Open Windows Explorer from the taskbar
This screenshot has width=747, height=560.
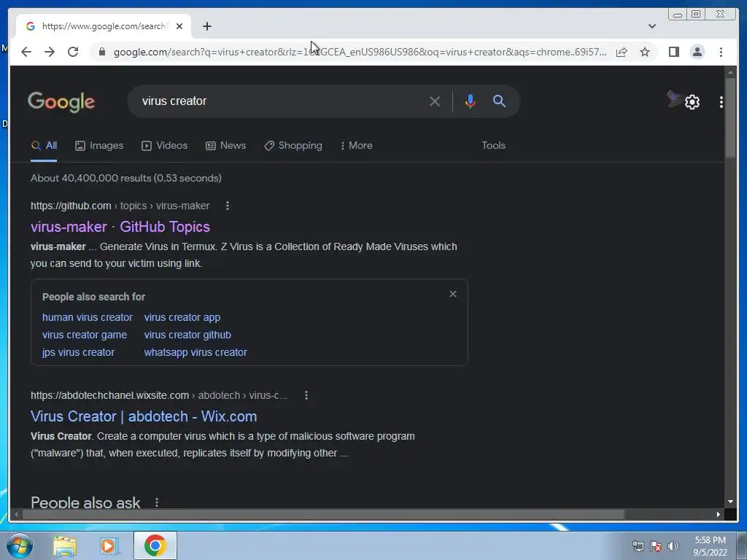[x=64, y=545]
